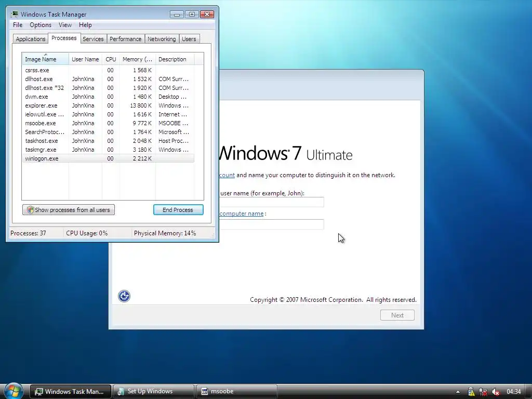Sort by User Name column header
The width and height of the screenshot is (532, 399).
point(85,59)
